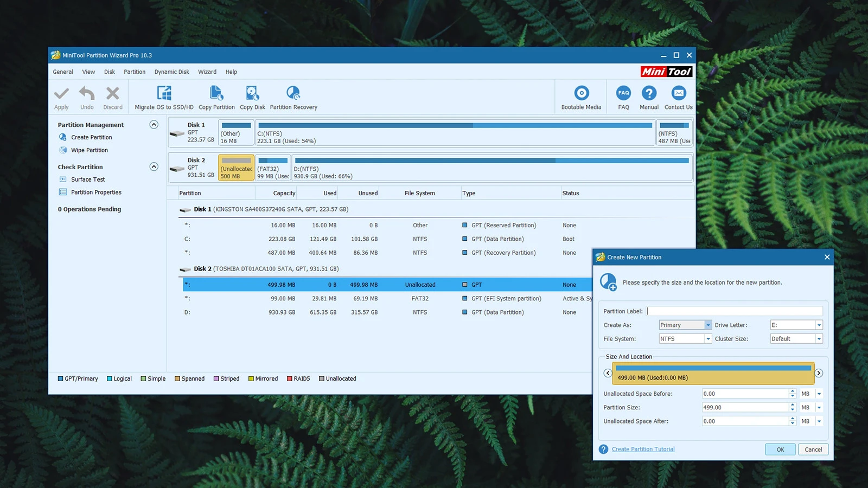Sort by the File System column header
This screenshot has width=868, height=488.
(419, 193)
